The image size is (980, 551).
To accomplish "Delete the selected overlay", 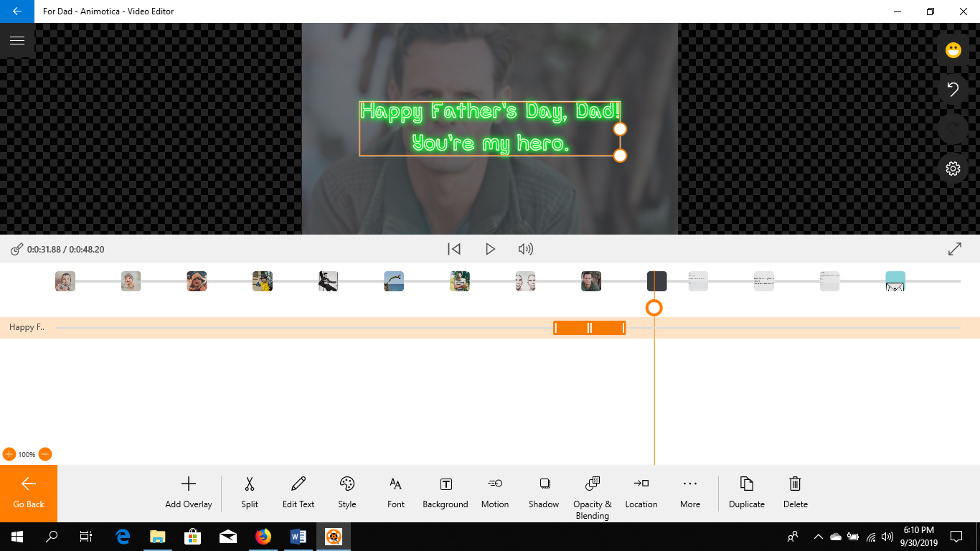I will pyautogui.click(x=796, y=493).
